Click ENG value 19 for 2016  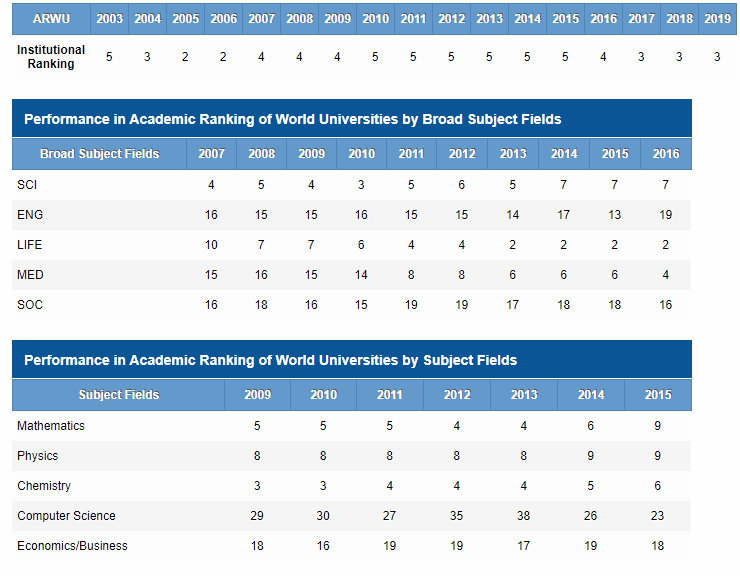coord(665,215)
